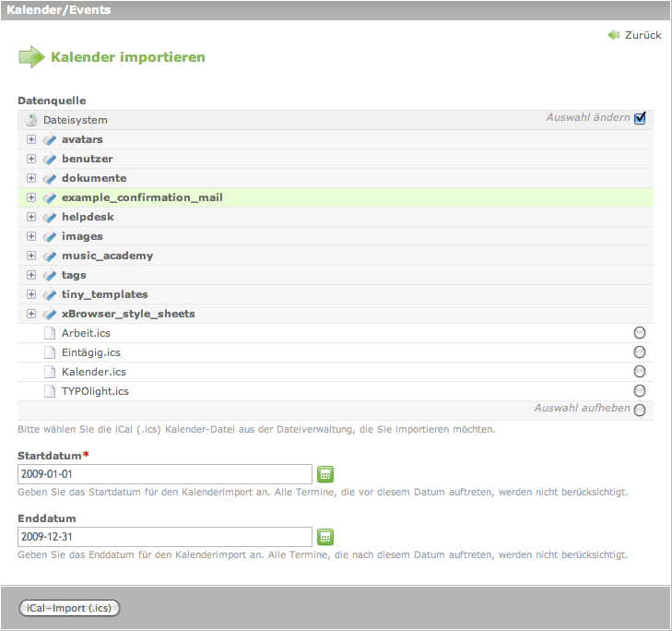Expand the benutzer folder
672x631 pixels.
pyautogui.click(x=31, y=159)
